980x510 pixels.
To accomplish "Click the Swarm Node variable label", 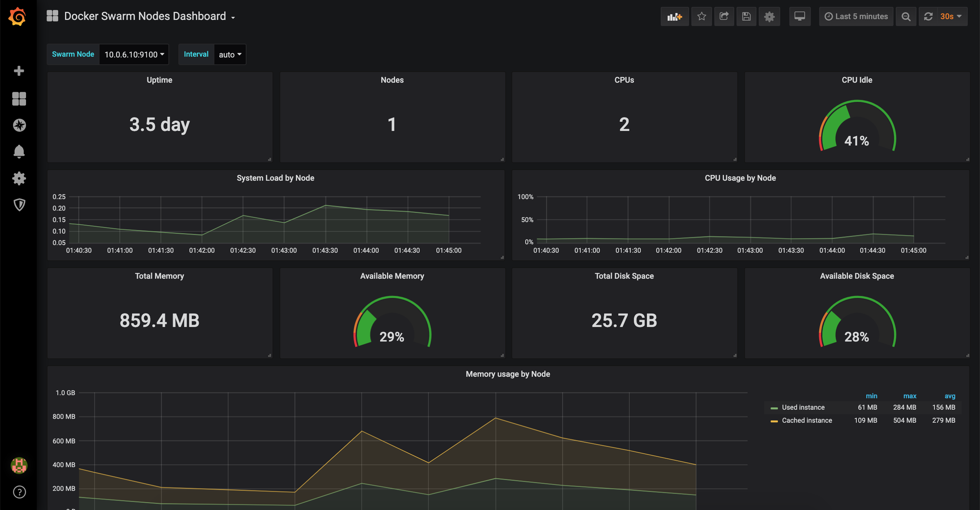I will 73,54.
